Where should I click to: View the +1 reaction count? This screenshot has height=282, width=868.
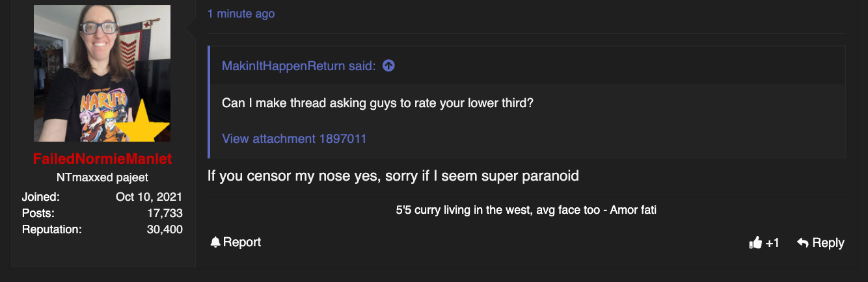(x=772, y=243)
